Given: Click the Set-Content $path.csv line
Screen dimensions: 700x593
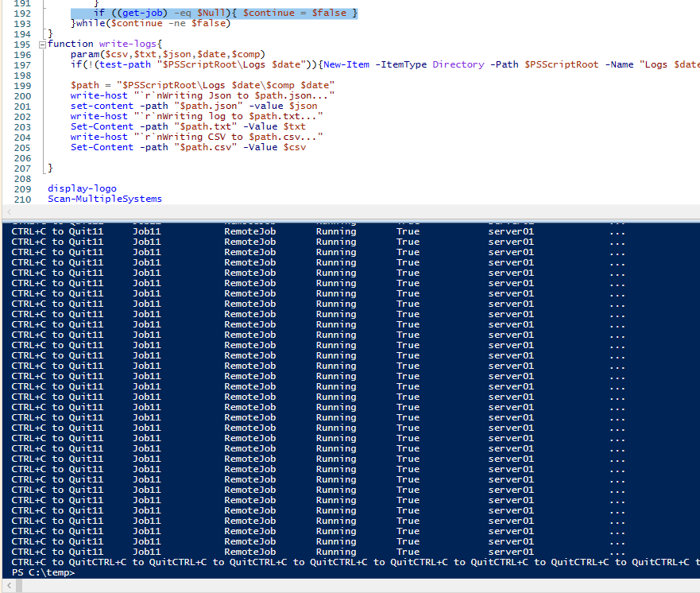Looking at the screenshot, I should [x=188, y=147].
